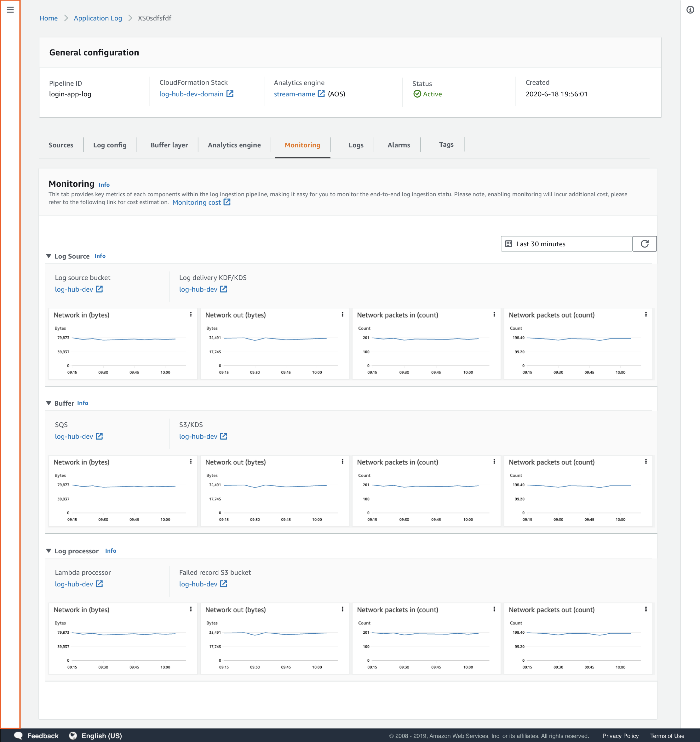This screenshot has height=742, width=700.
Task: Click the help info icon top right
Action: 690,10
